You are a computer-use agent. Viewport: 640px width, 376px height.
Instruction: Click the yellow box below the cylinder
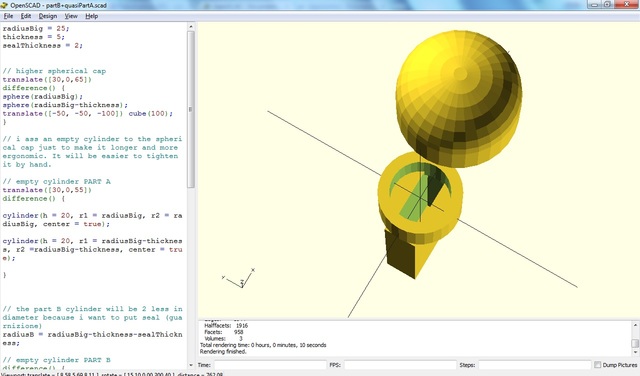click(408, 254)
